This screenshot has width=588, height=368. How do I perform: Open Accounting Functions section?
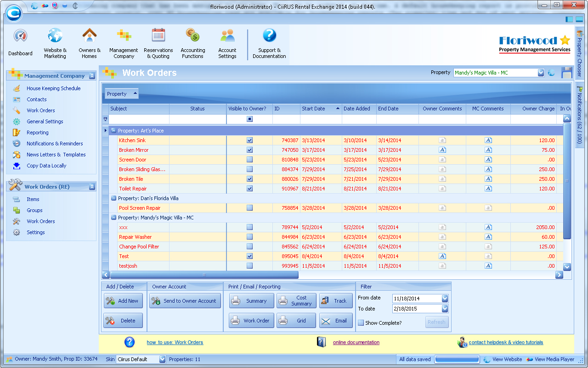(193, 43)
